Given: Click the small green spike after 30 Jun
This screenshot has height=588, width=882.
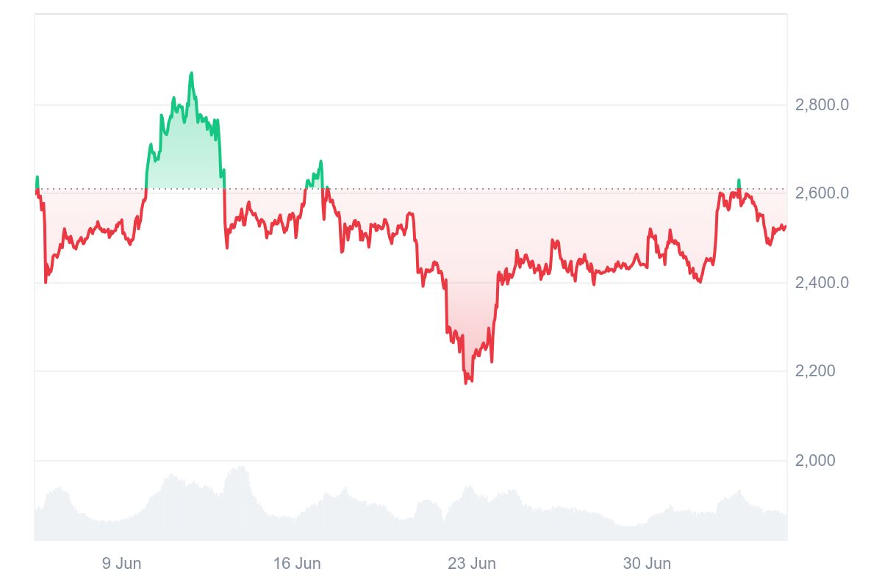Looking at the screenshot, I should tap(739, 181).
